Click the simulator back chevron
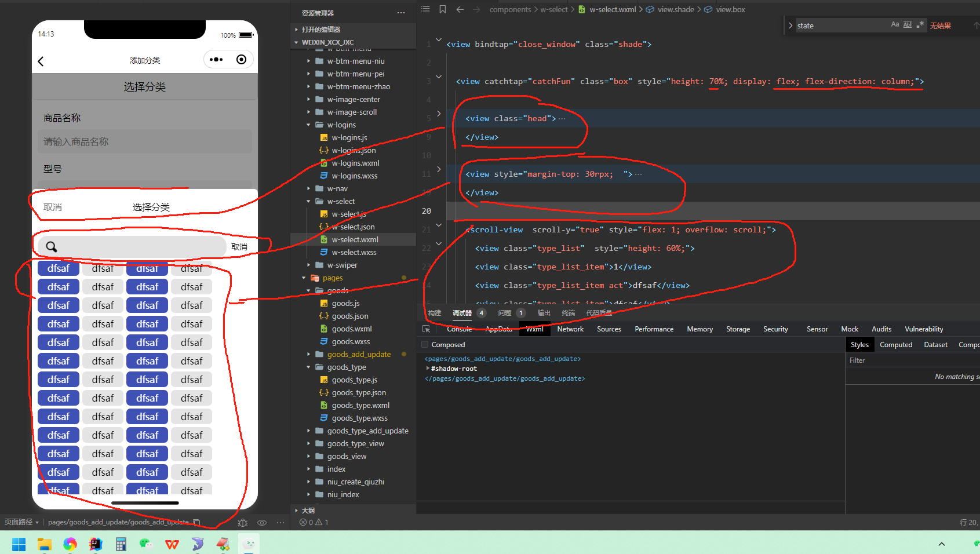 pos(41,61)
